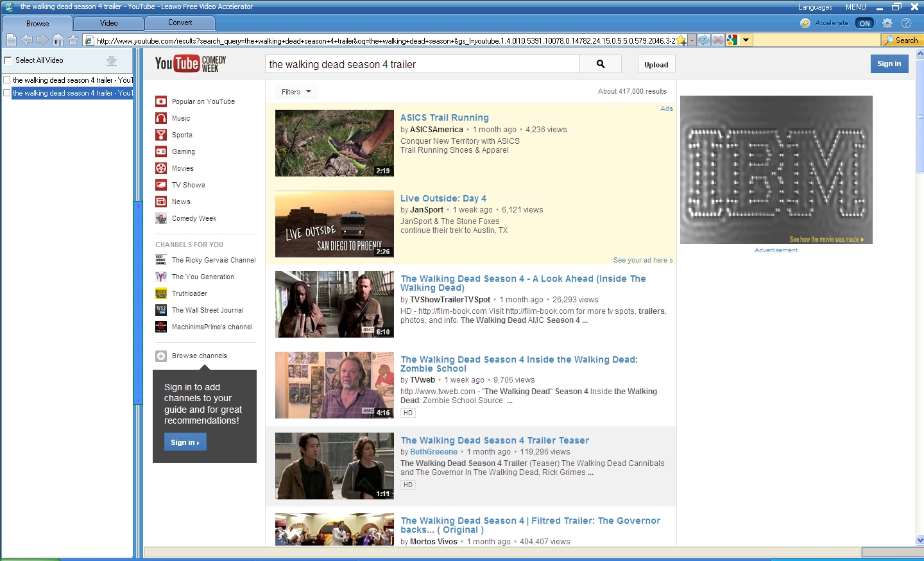Click the YouTube magnifier search button
Image resolution: width=924 pixels, height=561 pixels.
601,64
